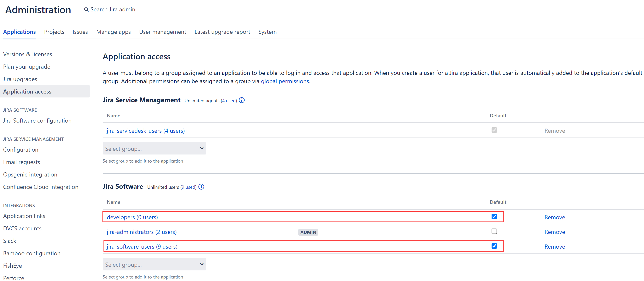
Task: Click the search magnifier icon
Action: click(86, 10)
